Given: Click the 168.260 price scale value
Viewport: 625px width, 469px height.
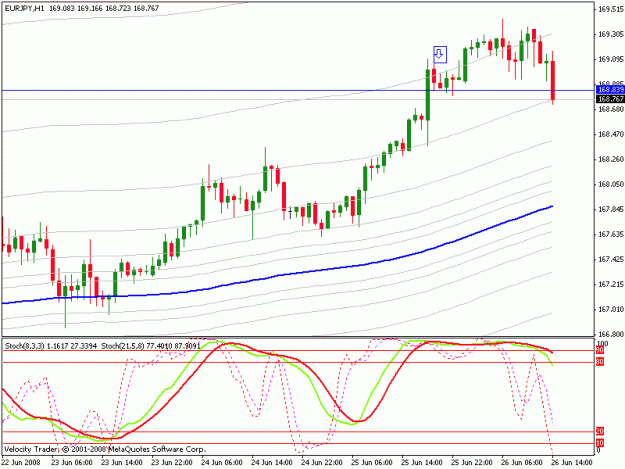Looking at the screenshot, I should pyautogui.click(x=611, y=159).
